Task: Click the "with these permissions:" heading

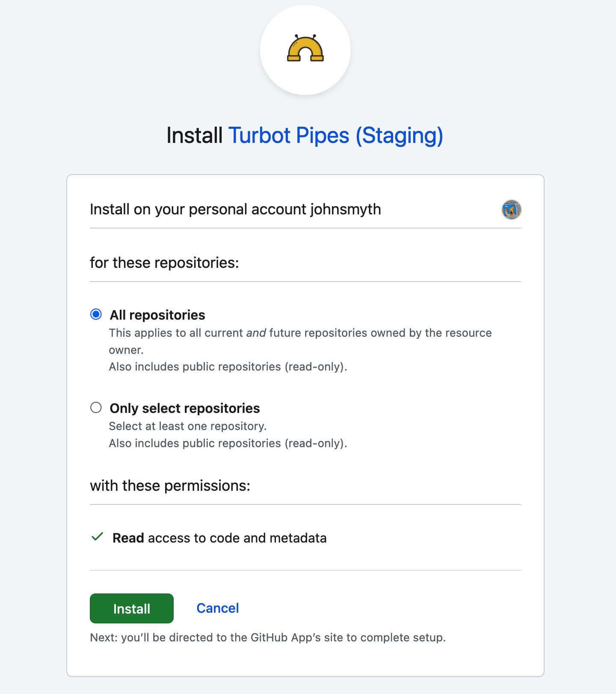Action: (x=170, y=486)
